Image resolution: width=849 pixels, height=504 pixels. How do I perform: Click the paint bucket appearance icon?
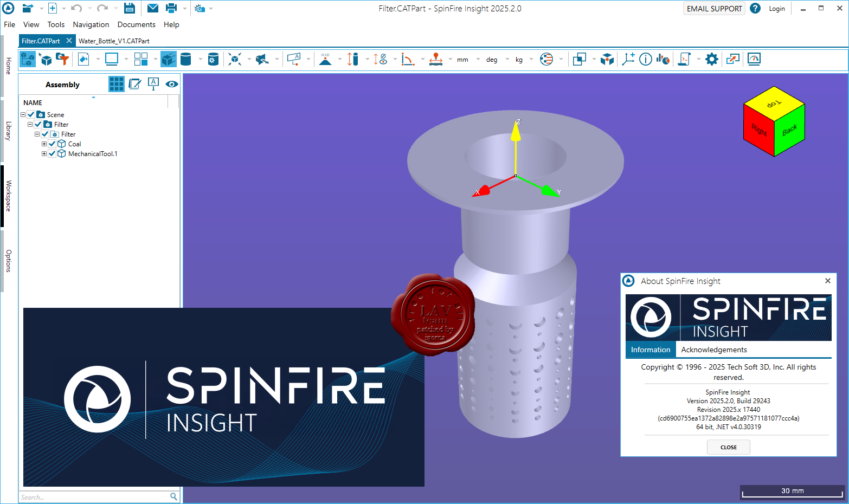click(83, 59)
